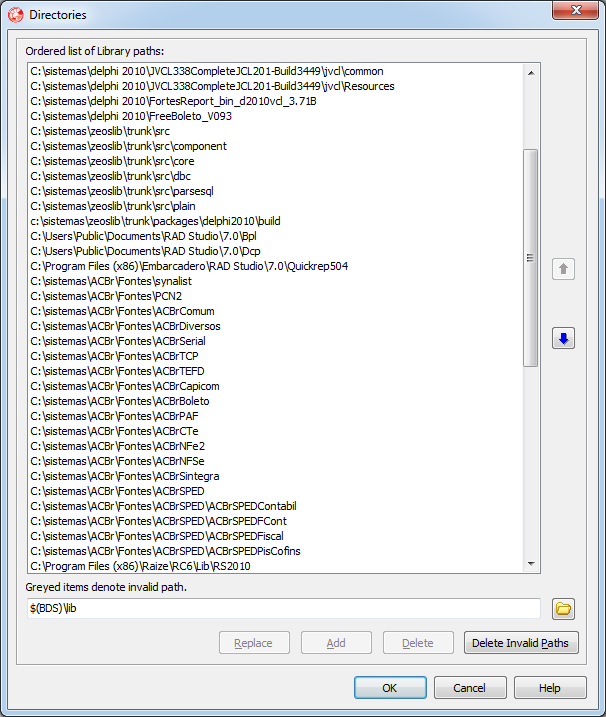606x717 pixels.
Task: Click Delete Invalid Paths button
Action: (x=521, y=643)
